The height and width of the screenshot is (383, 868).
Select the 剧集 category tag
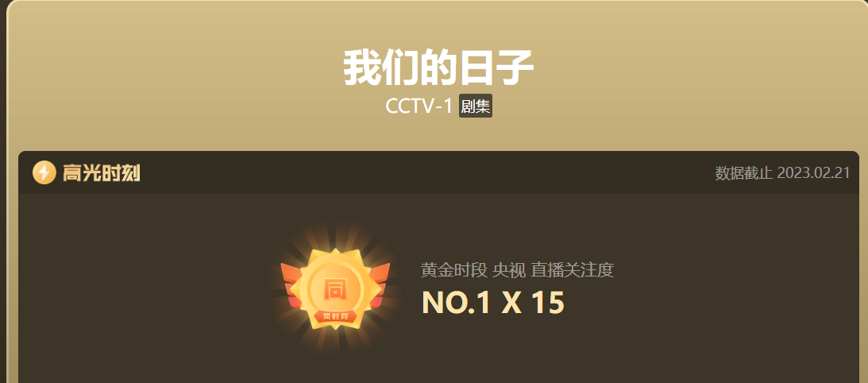(476, 106)
